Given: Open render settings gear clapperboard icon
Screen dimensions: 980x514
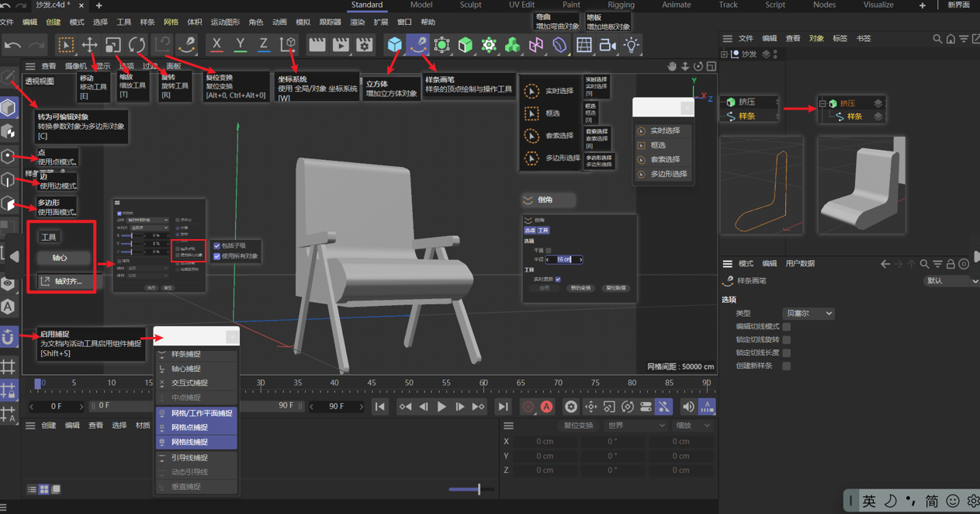Looking at the screenshot, I should click(x=365, y=45).
